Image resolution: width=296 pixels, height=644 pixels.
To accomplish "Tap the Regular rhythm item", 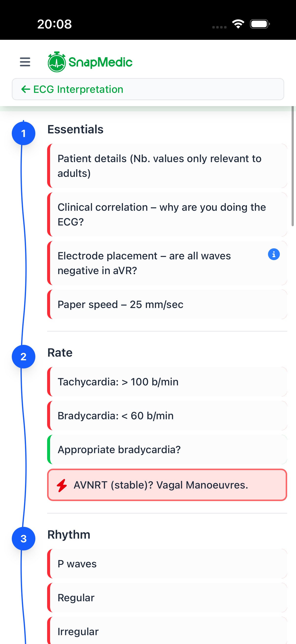I will click(x=167, y=598).
